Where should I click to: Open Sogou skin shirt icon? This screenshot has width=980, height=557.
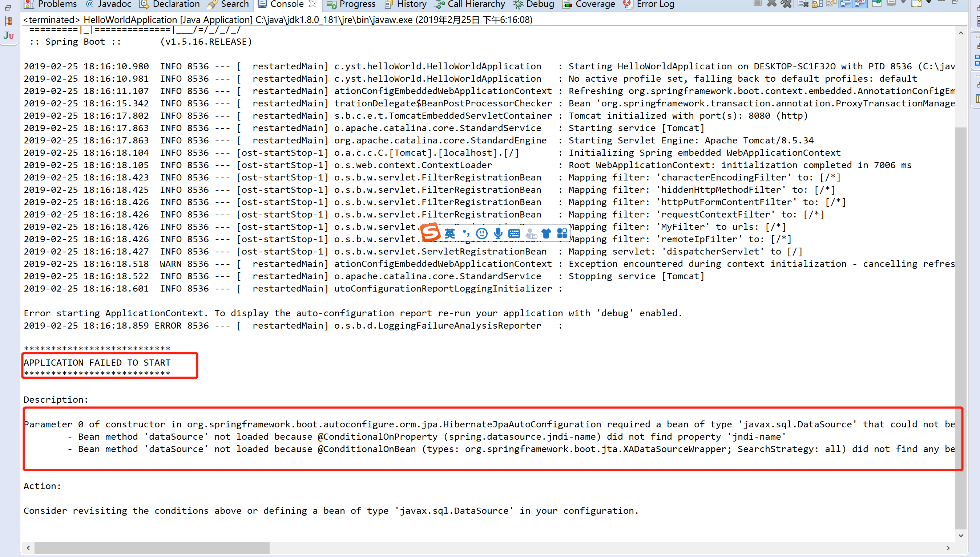tap(546, 233)
